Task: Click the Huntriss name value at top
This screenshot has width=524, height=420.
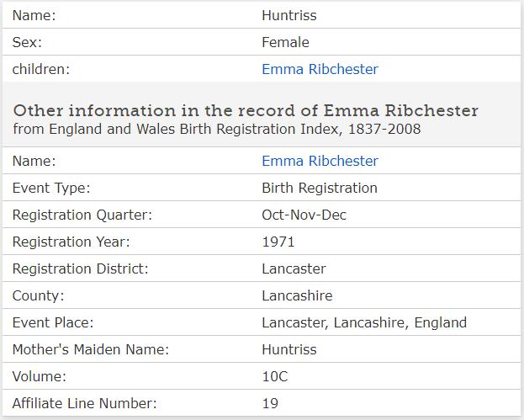Action: point(288,15)
